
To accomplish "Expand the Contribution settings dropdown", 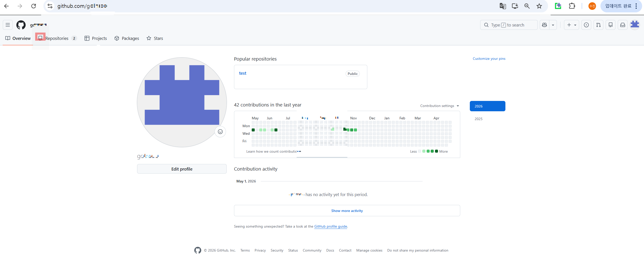I will point(440,106).
